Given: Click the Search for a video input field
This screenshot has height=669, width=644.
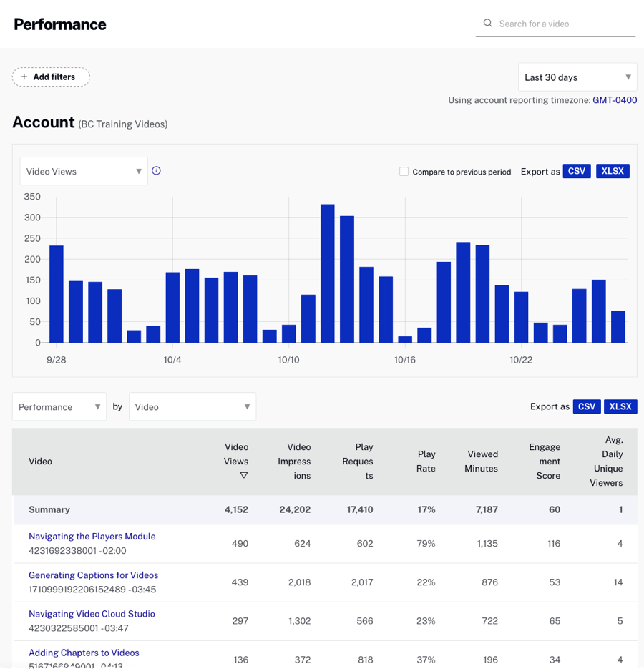Looking at the screenshot, I should (x=558, y=23).
